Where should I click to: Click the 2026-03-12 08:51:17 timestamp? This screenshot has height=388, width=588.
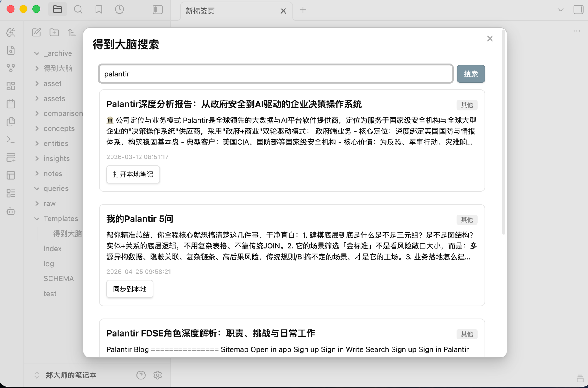(137, 157)
